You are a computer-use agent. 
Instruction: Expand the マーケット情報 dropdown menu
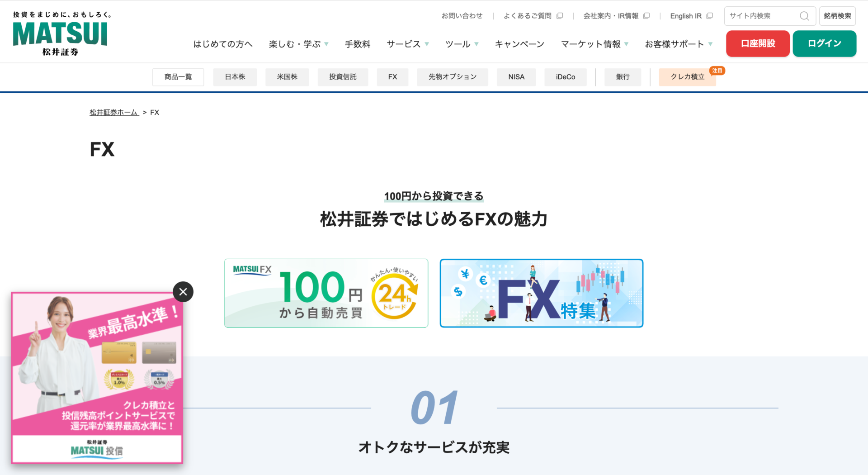pos(595,44)
